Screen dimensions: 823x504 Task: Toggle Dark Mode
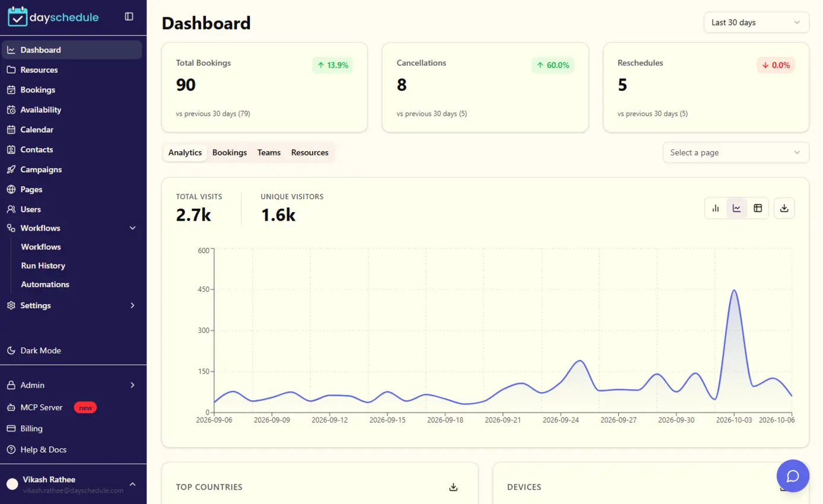[x=40, y=350]
